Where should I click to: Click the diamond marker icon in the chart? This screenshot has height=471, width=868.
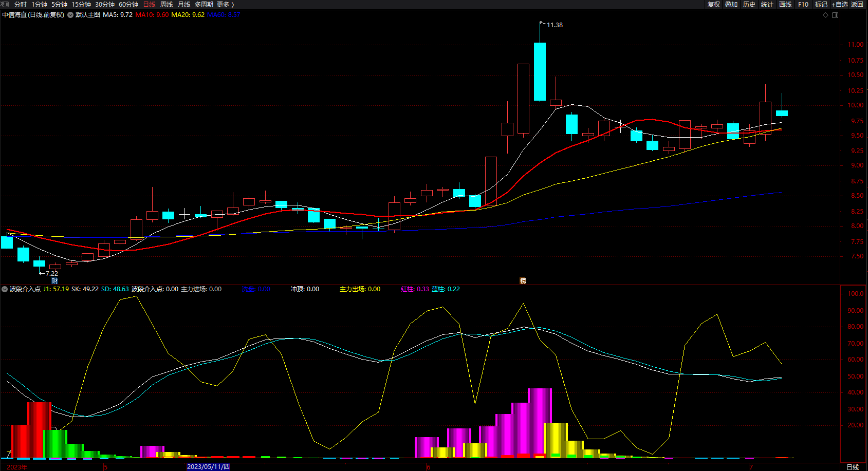(x=826, y=15)
